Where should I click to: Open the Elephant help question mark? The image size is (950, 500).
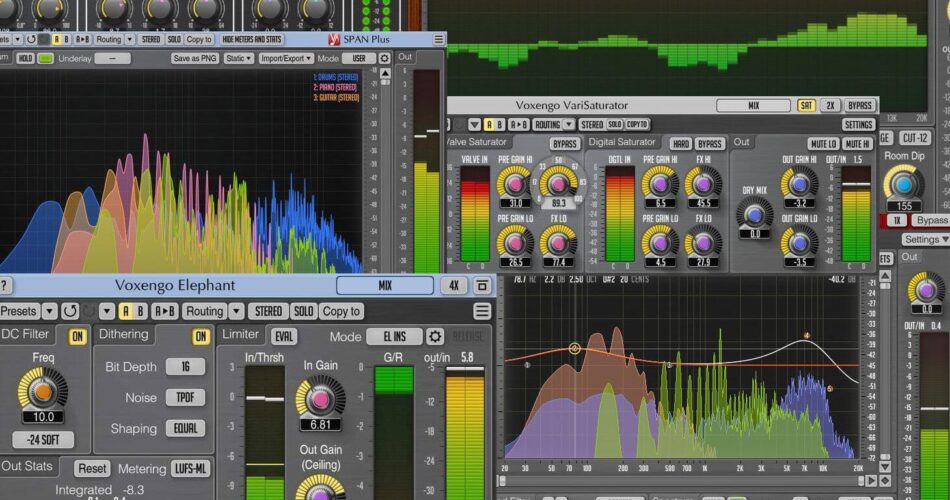5,286
